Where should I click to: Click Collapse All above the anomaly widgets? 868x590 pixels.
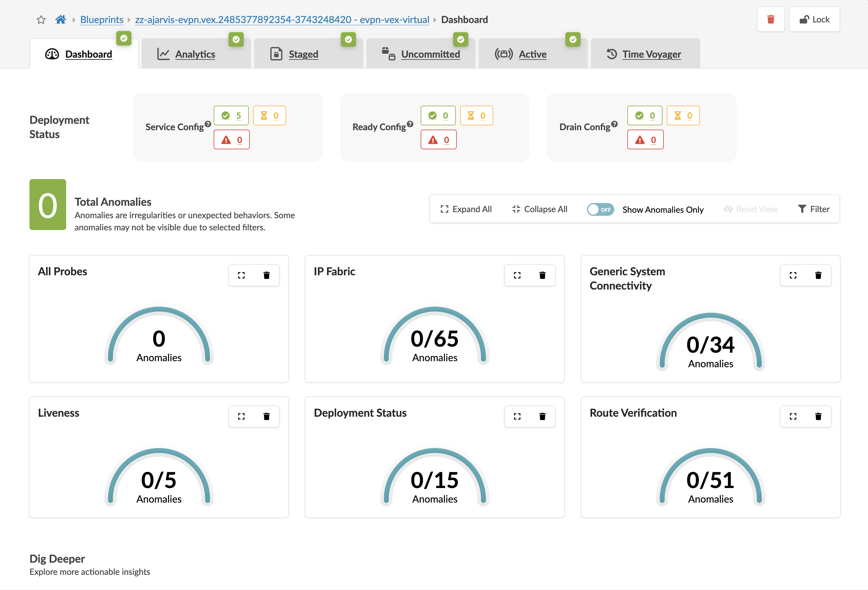coord(539,209)
